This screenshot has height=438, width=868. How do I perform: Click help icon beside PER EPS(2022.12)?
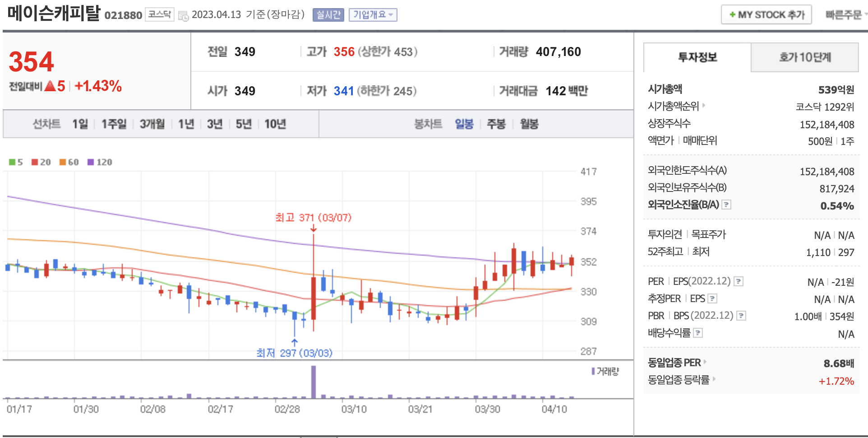[739, 281]
